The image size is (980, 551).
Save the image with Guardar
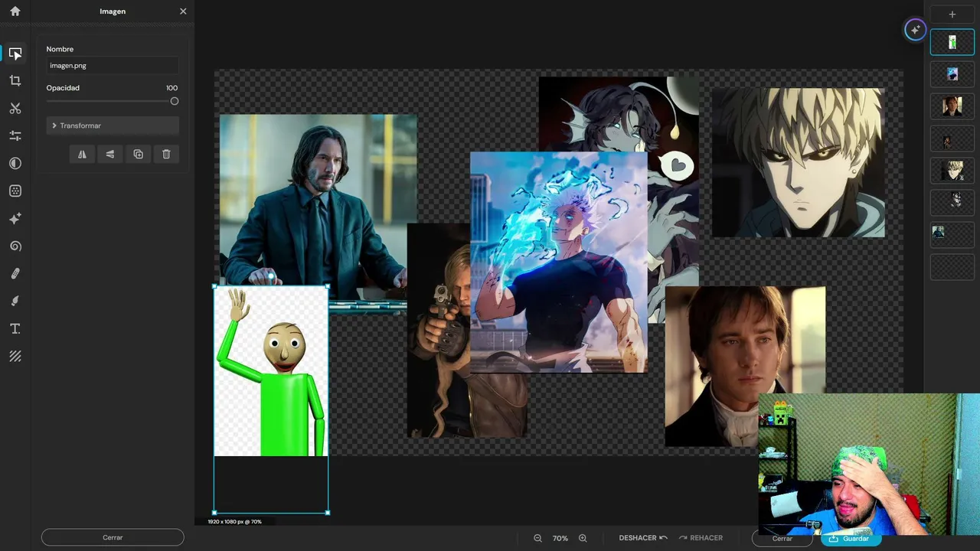851,539
